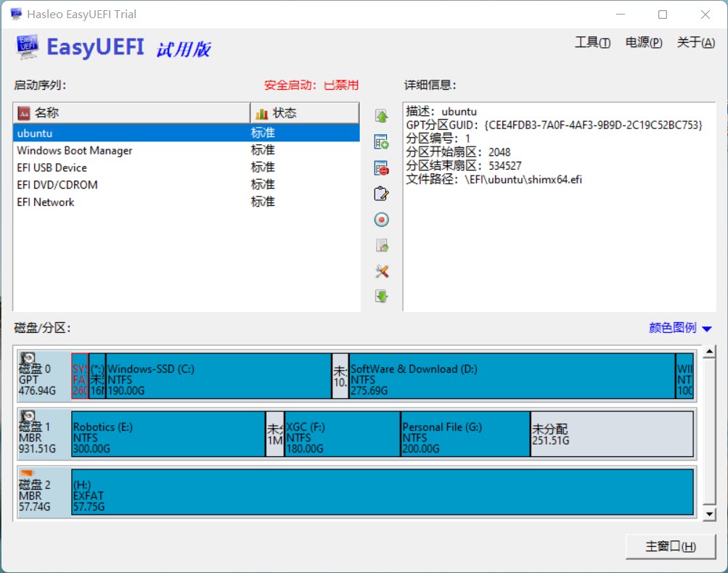Select the Personal File (G:) partition

[466, 434]
